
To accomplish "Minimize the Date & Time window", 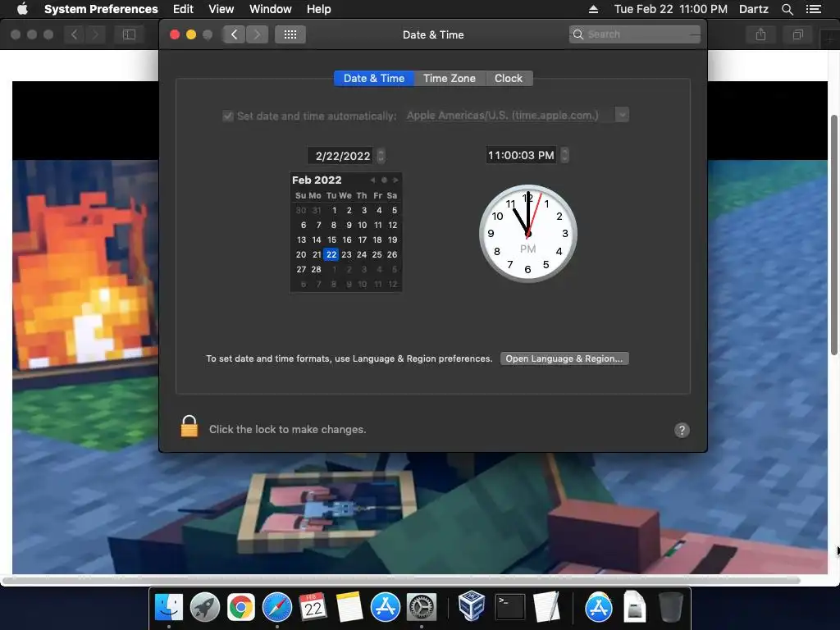I will point(190,34).
